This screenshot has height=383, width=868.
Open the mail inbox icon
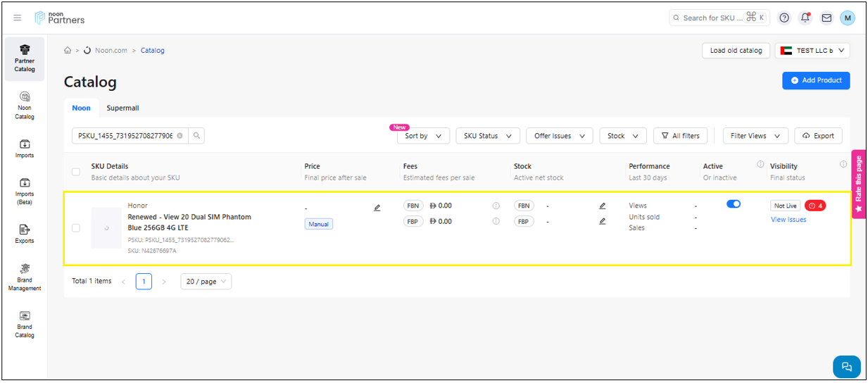pos(826,18)
